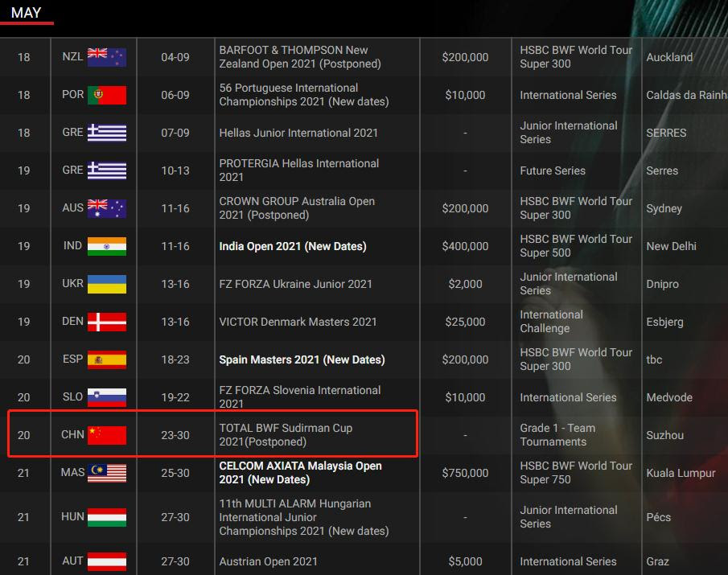The height and width of the screenshot is (575, 728).
Task: Click the Australia flag icon
Action: (x=107, y=208)
